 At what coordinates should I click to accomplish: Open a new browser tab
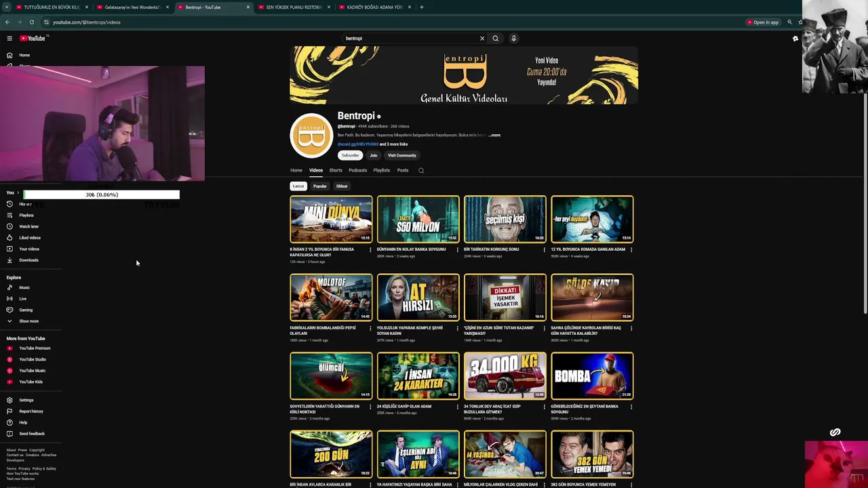click(422, 7)
